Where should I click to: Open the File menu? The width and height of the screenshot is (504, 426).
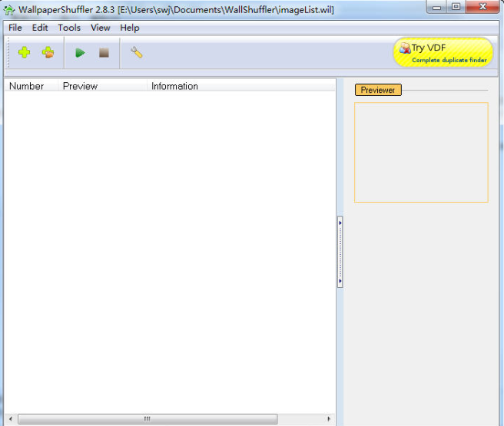(15, 28)
